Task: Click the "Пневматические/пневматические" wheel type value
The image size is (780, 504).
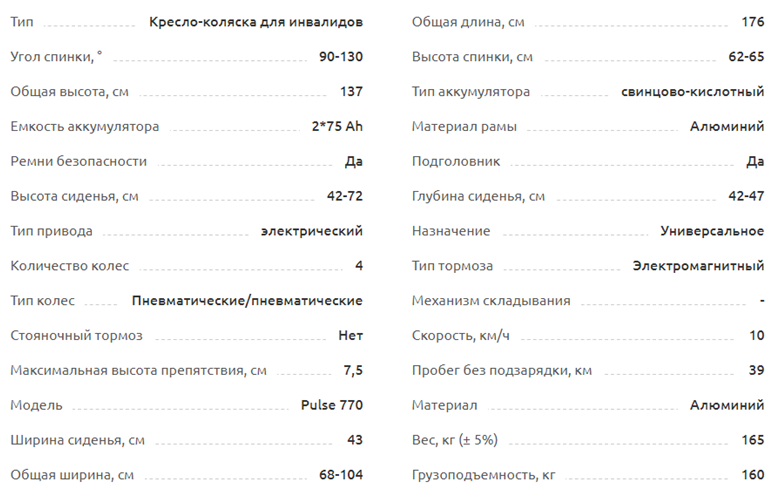Action: coord(247,300)
